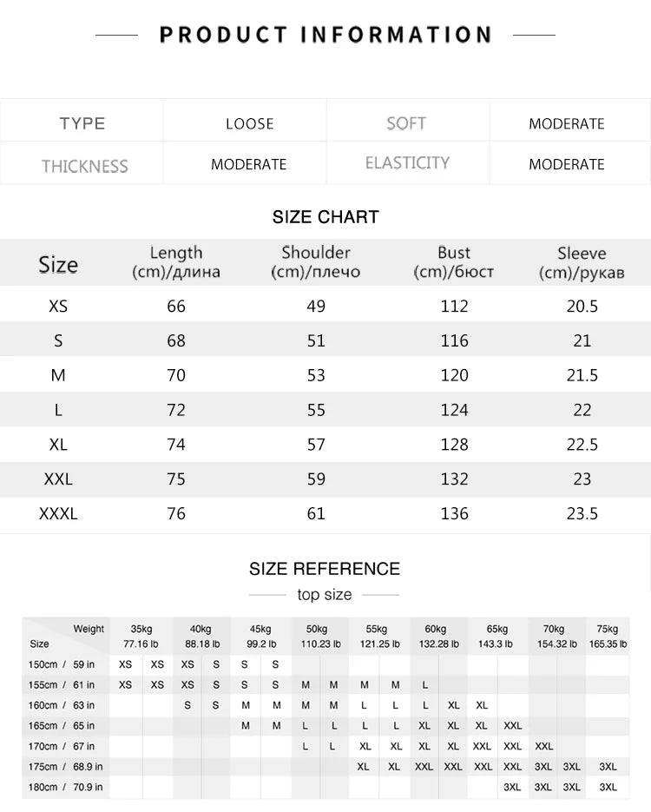Select the XXXL size row label
This screenshot has width=651, height=812.
coord(58,514)
